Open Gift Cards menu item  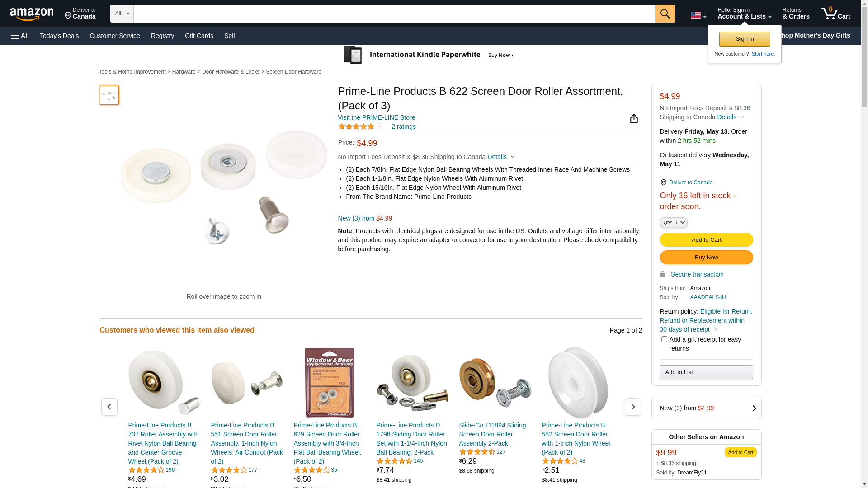(x=199, y=36)
